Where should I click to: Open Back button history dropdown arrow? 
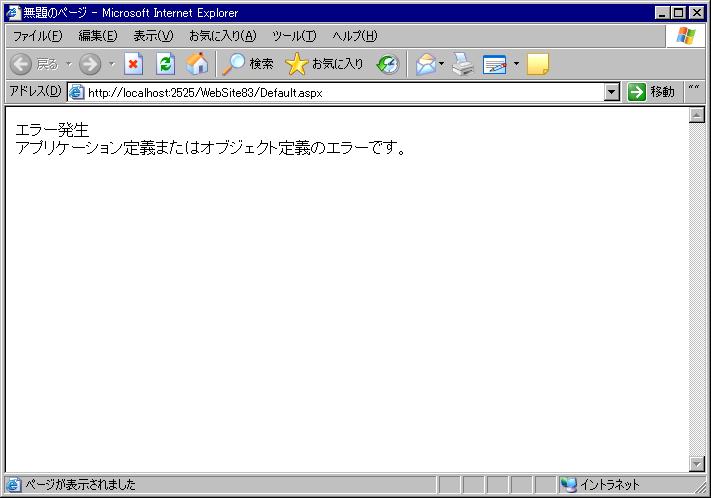(x=69, y=64)
